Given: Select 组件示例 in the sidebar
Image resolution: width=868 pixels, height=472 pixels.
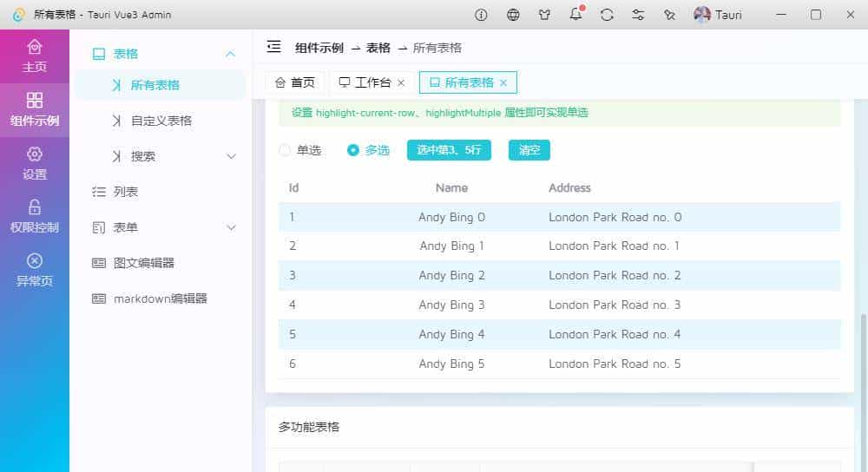Looking at the screenshot, I should (35, 110).
